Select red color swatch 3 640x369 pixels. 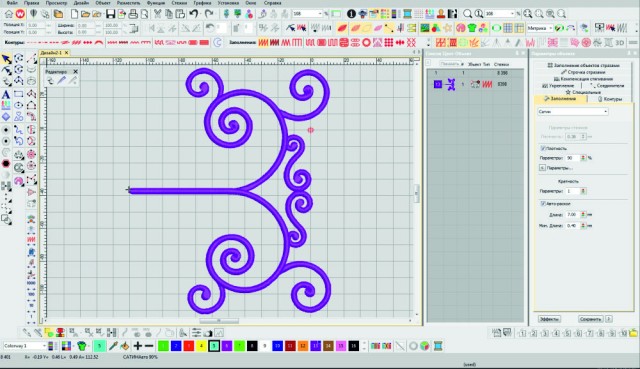coord(189,346)
